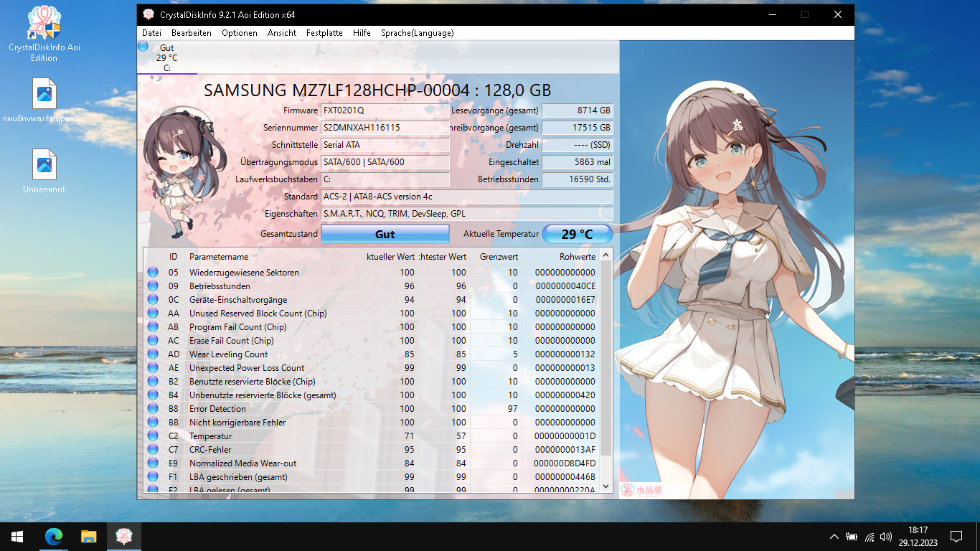Viewport: 980px width, 551px height.
Task: Open the Ansicht menu
Action: (282, 33)
